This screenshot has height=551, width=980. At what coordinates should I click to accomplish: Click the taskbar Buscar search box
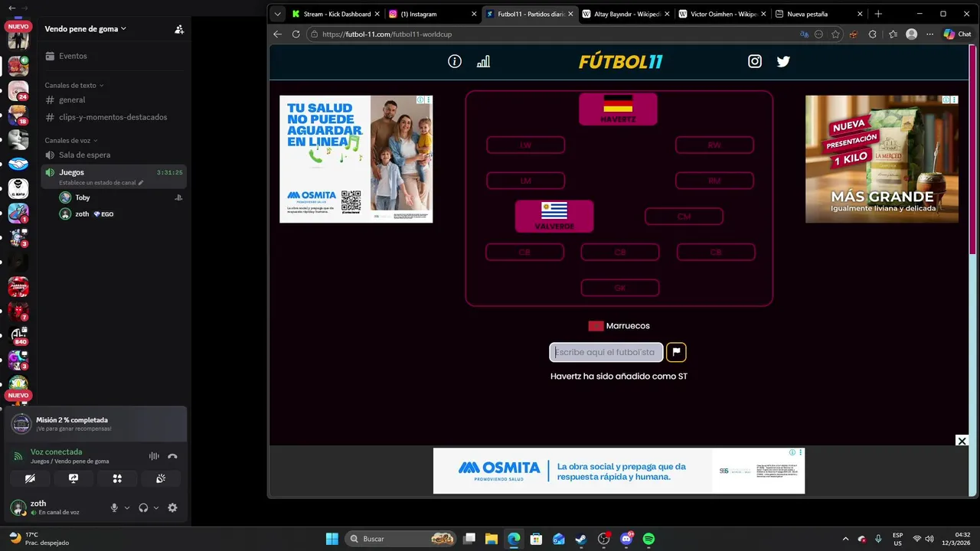[x=402, y=539]
